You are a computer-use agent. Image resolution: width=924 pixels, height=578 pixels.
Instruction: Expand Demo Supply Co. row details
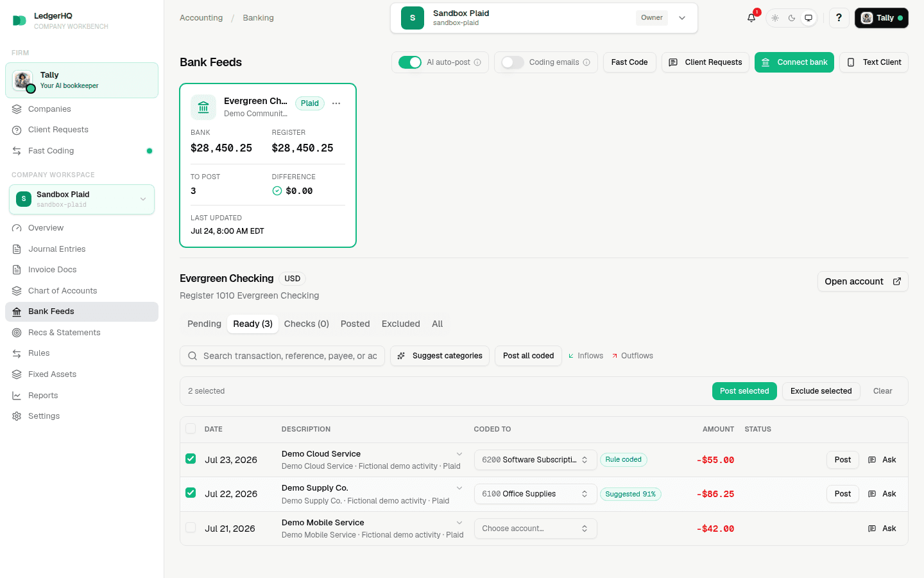pos(459,488)
